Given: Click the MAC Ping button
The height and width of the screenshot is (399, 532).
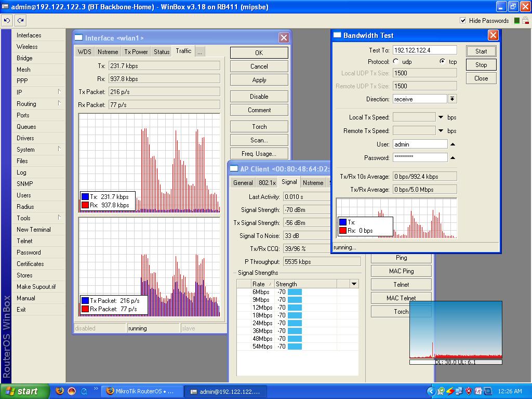Looking at the screenshot, I should pyautogui.click(x=402, y=271).
